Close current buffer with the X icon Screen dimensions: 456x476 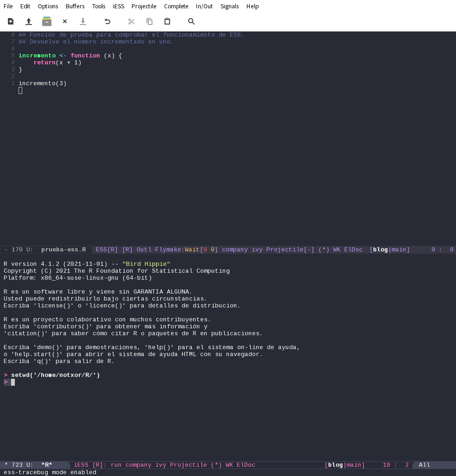tap(64, 21)
